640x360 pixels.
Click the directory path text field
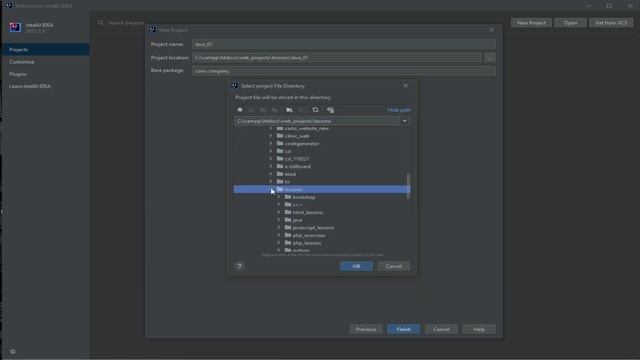coord(317,121)
